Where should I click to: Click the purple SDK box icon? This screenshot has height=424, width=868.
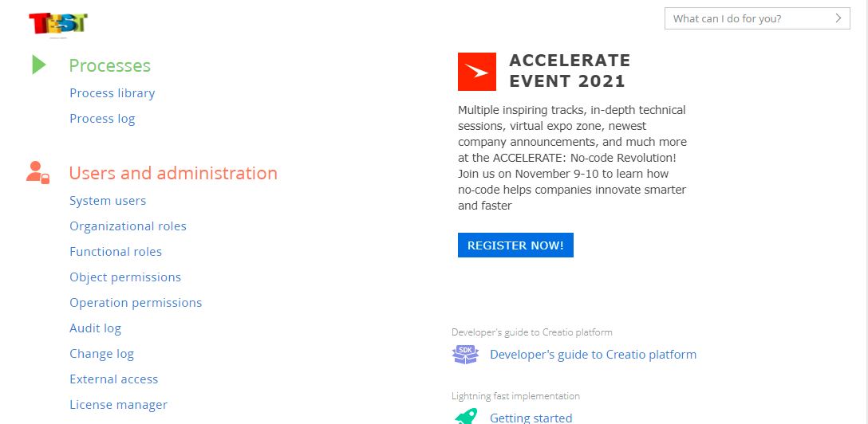(x=465, y=355)
